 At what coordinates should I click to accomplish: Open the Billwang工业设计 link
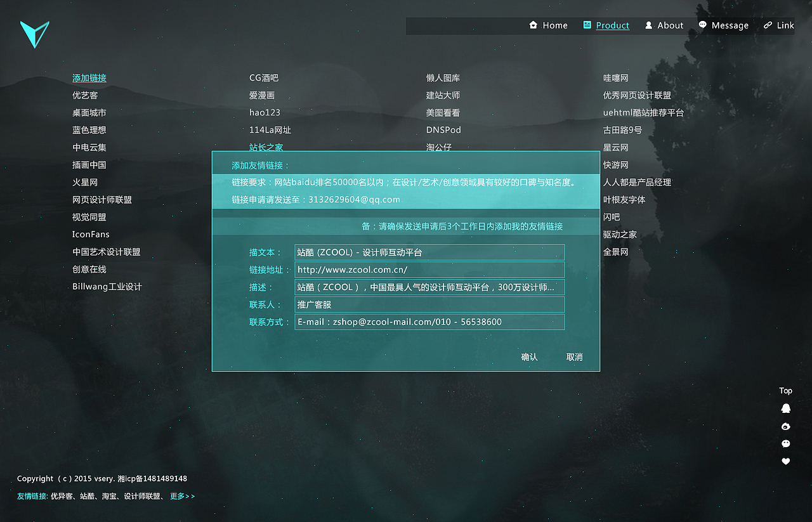pyautogui.click(x=107, y=287)
